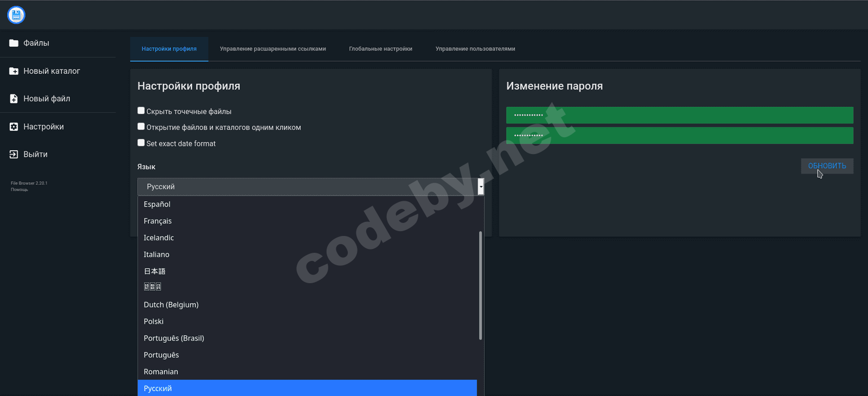The image size is (868, 396).
Task: Click the first new password field
Action: coord(680,115)
